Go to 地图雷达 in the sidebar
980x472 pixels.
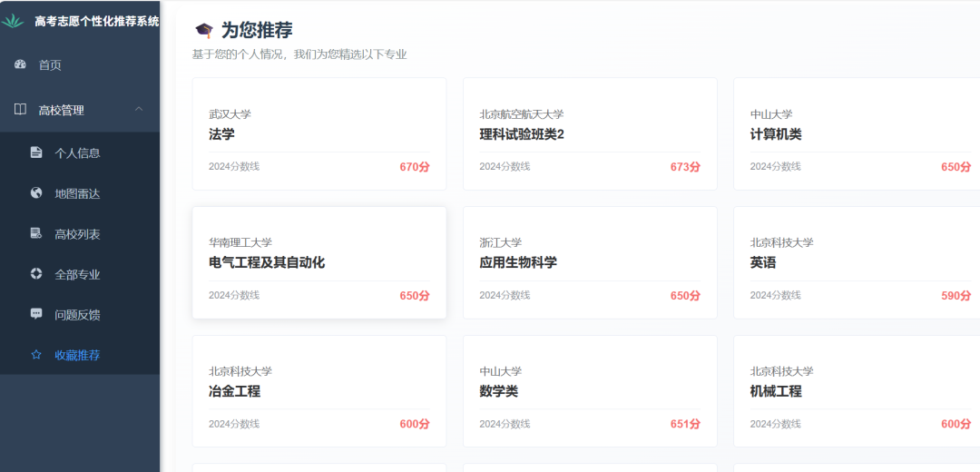[x=80, y=194]
